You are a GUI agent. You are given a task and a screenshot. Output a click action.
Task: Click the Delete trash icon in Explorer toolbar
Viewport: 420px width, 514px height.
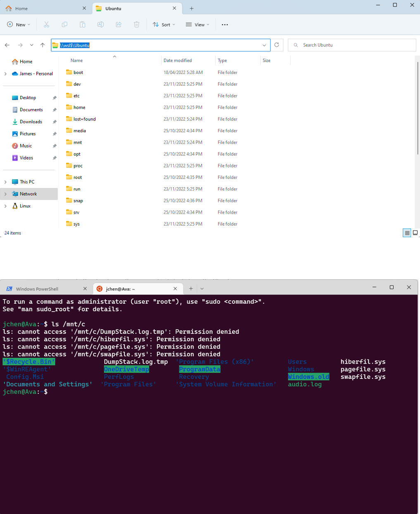(137, 25)
